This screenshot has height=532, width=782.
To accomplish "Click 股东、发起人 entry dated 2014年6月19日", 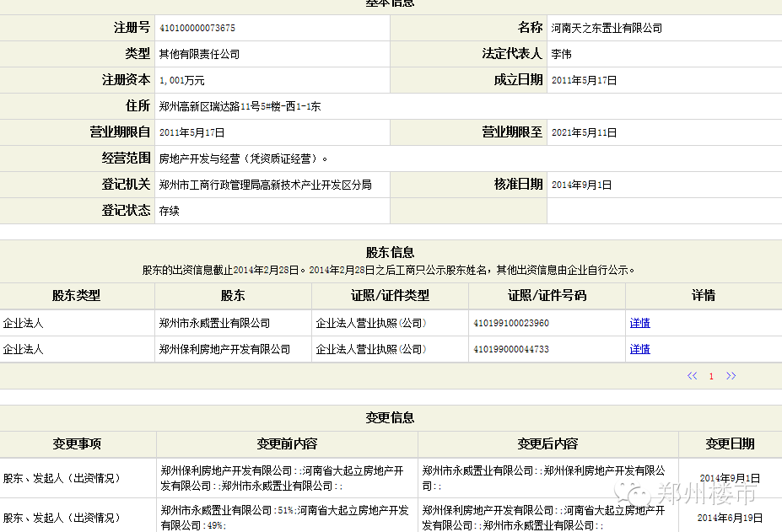I will [62, 518].
